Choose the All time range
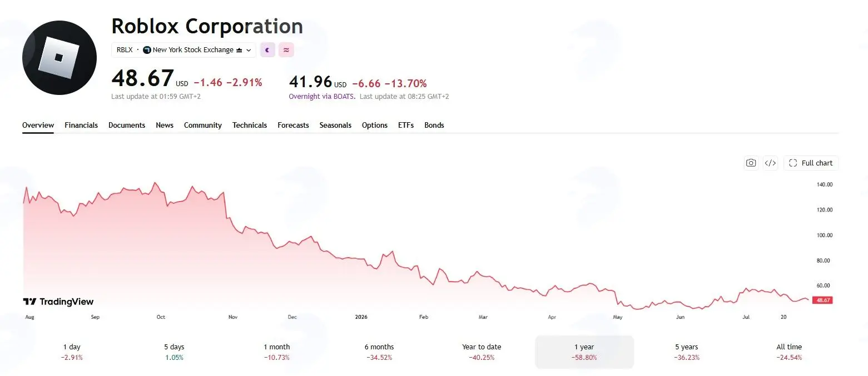 [x=789, y=352]
